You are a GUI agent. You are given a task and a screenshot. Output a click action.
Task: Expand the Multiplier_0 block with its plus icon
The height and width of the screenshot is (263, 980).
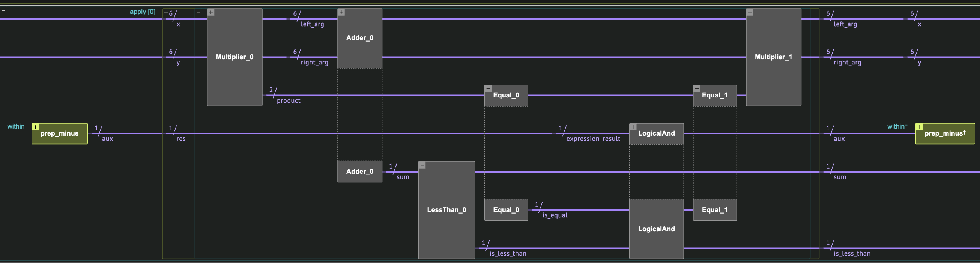coord(211,12)
